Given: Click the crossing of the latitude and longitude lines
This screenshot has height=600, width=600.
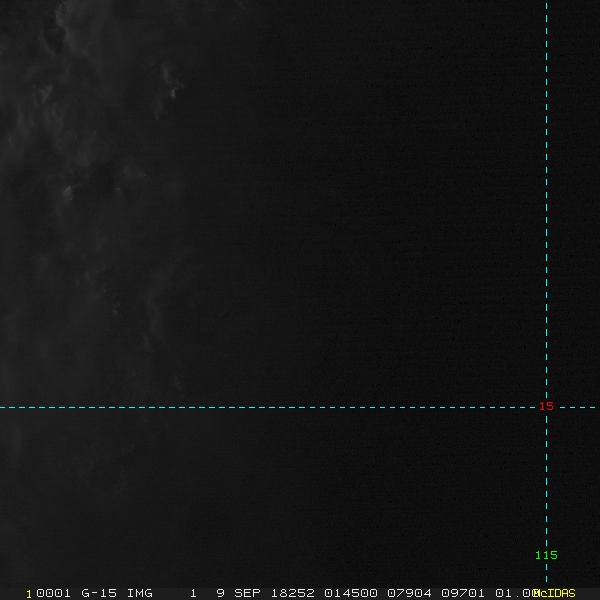Looking at the screenshot, I should click(x=546, y=407).
